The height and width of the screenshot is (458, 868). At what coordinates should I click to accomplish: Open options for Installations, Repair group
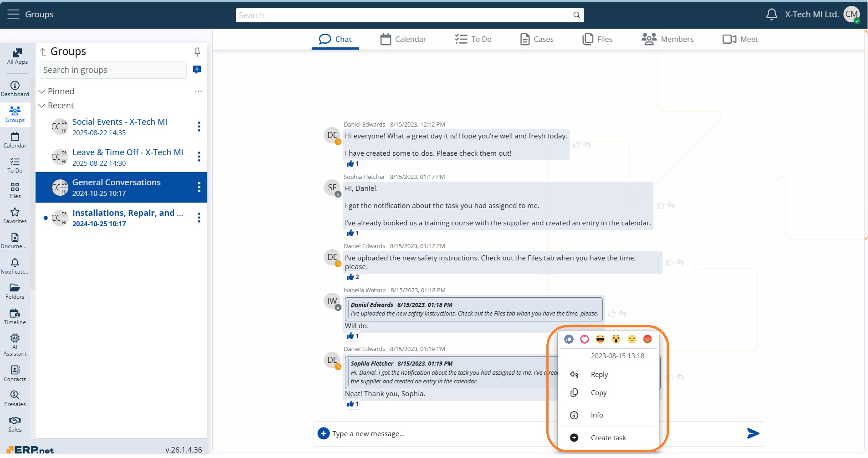point(199,218)
